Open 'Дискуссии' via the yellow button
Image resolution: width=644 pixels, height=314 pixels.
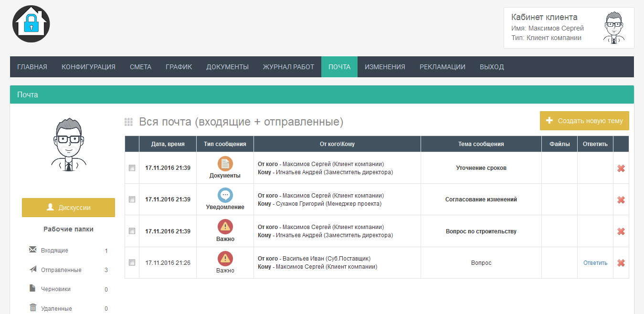coord(68,208)
